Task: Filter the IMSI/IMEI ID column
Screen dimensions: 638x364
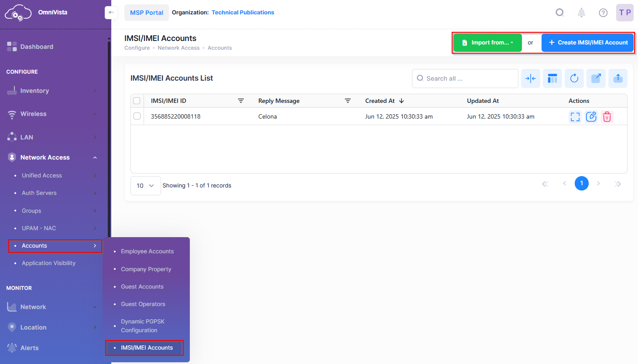Action: tap(240, 101)
